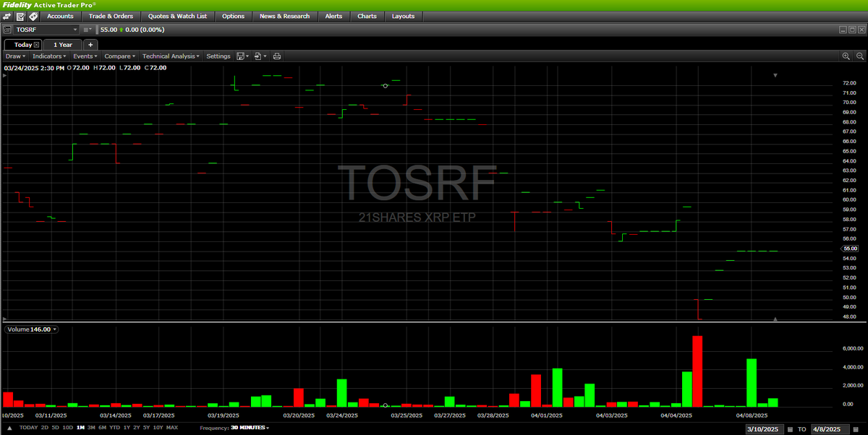This screenshot has width=868, height=435.
Task: Click the up triangle marker above volume pane
Action: [x=775, y=318]
